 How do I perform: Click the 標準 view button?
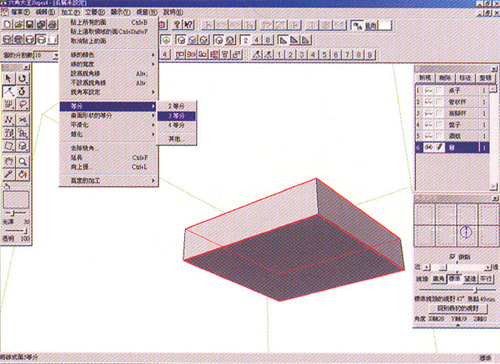[x=454, y=278]
